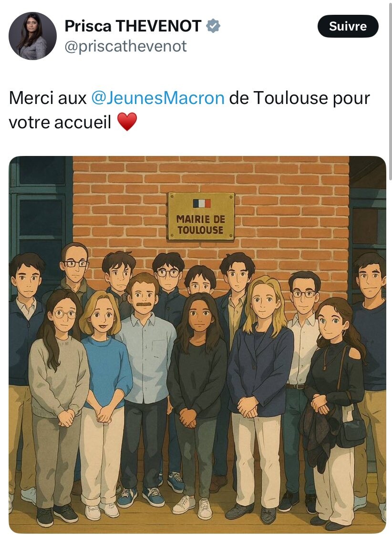The height and width of the screenshot is (538, 392).
Task: Click the black shoulder handbag in the image
Action: pos(351,425)
